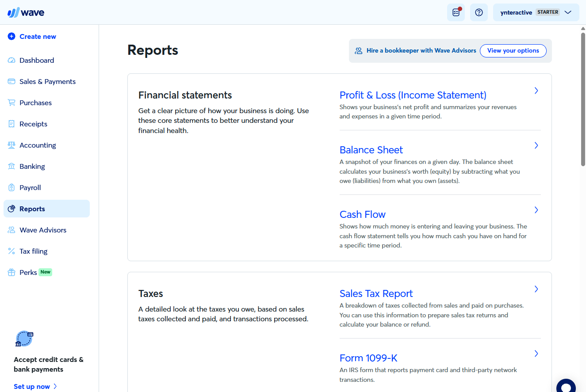Click the Accounting scales icon
The height and width of the screenshot is (392, 586).
pos(11,145)
